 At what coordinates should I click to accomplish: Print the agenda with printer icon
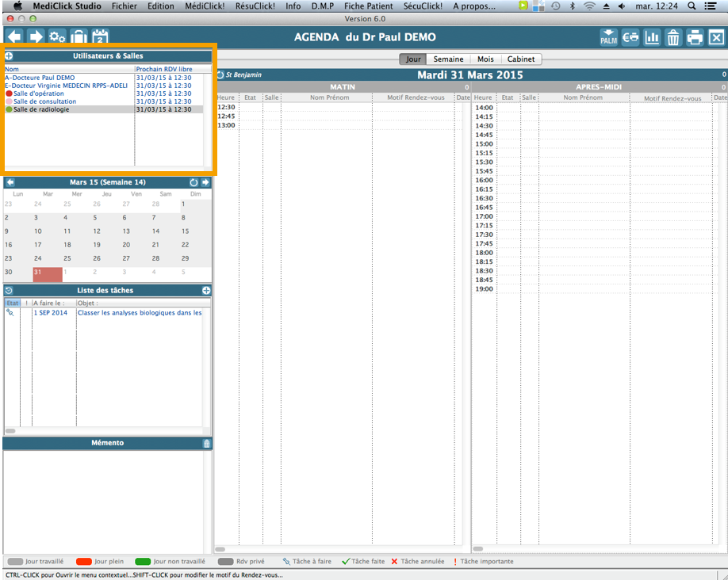(695, 37)
